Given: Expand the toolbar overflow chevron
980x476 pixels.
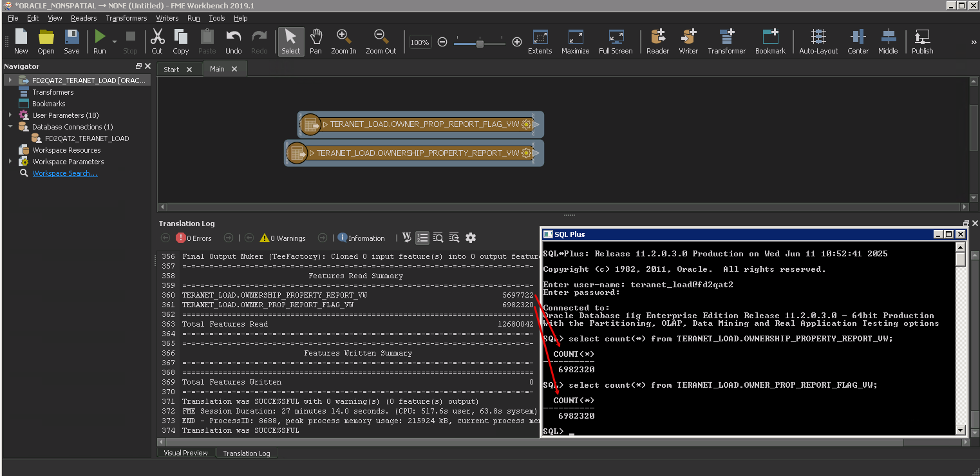Looking at the screenshot, I should pyautogui.click(x=974, y=42).
